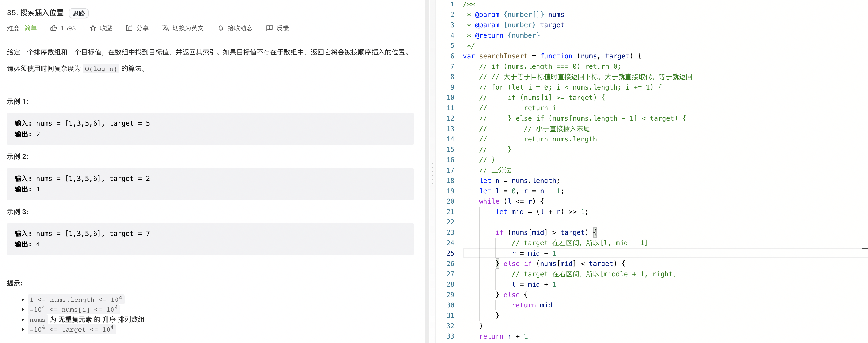Click the feedback icon beside 反馈
Image resolution: width=868 pixels, height=343 pixels.
pyautogui.click(x=269, y=28)
